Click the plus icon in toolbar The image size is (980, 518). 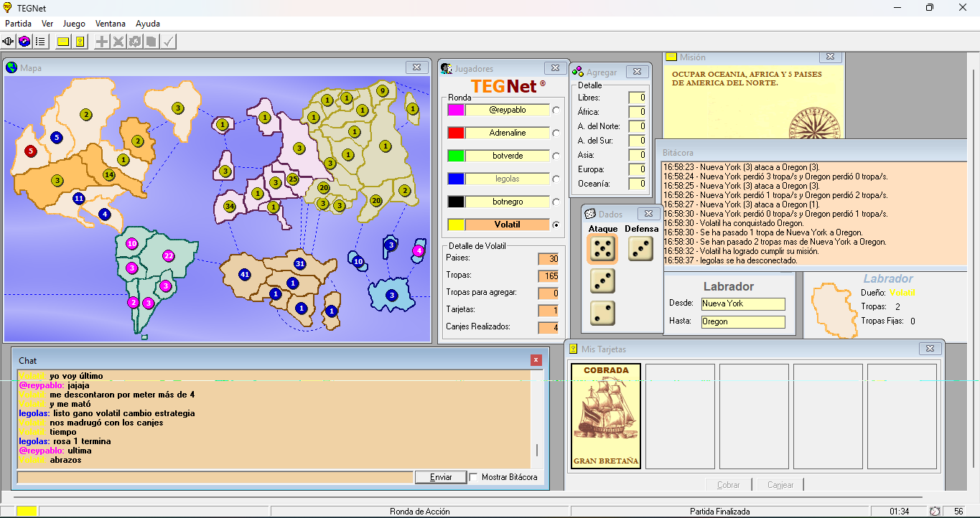click(x=102, y=42)
